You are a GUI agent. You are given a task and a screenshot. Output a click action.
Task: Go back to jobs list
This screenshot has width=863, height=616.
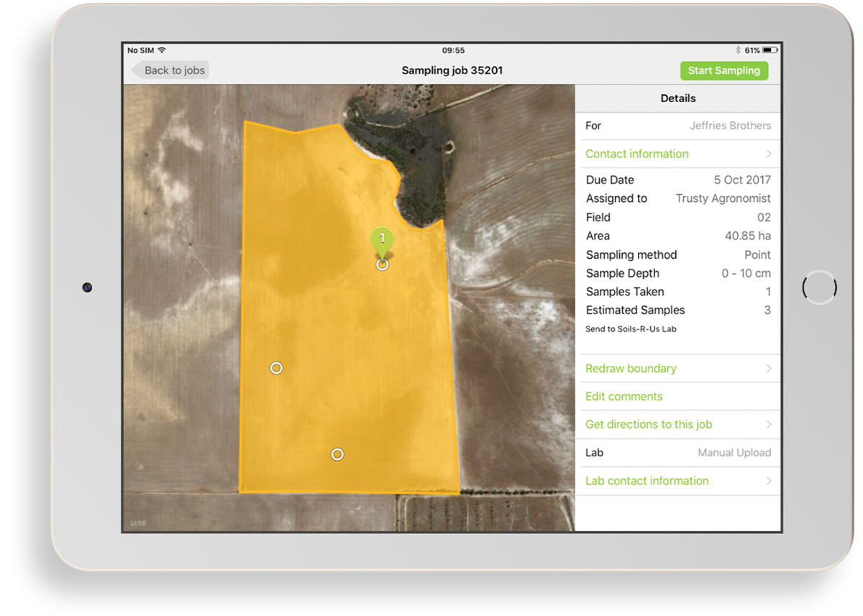point(170,70)
